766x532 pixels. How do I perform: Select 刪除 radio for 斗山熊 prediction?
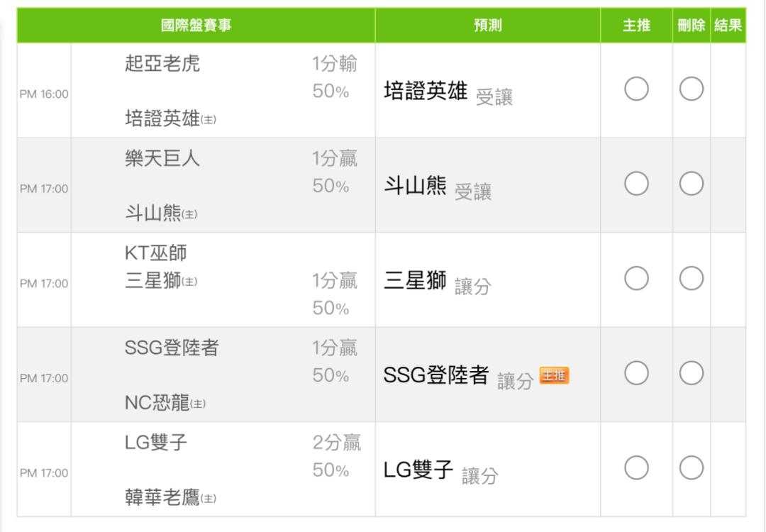(692, 184)
